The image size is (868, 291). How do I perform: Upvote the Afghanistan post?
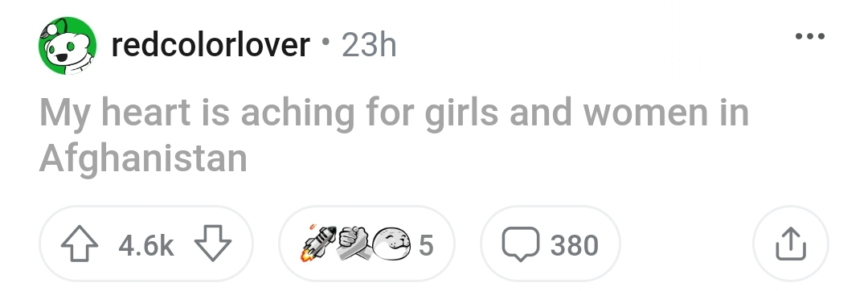coord(80,244)
